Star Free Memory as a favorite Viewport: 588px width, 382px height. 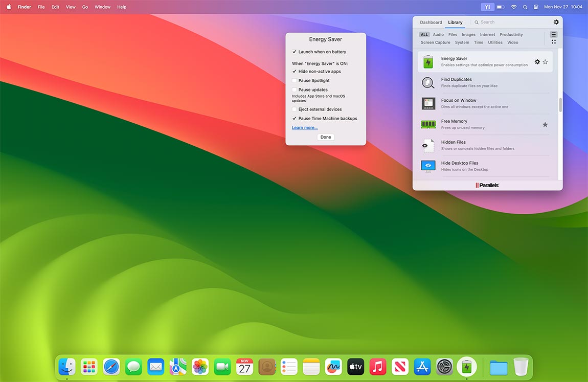pyautogui.click(x=545, y=124)
